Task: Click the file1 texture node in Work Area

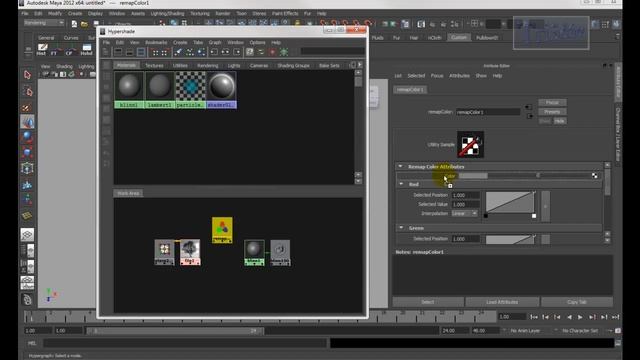Action: pyautogui.click(x=190, y=252)
